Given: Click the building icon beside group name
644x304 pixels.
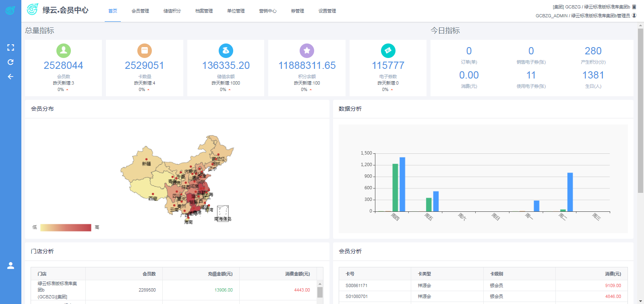Looking at the screenshot, I should pyautogui.click(x=634, y=7).
